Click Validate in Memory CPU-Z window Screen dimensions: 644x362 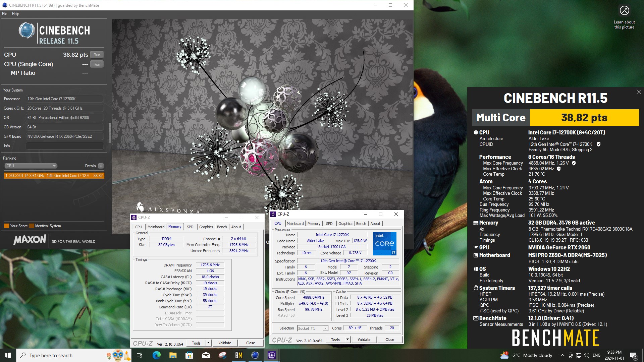click(225, 343)
